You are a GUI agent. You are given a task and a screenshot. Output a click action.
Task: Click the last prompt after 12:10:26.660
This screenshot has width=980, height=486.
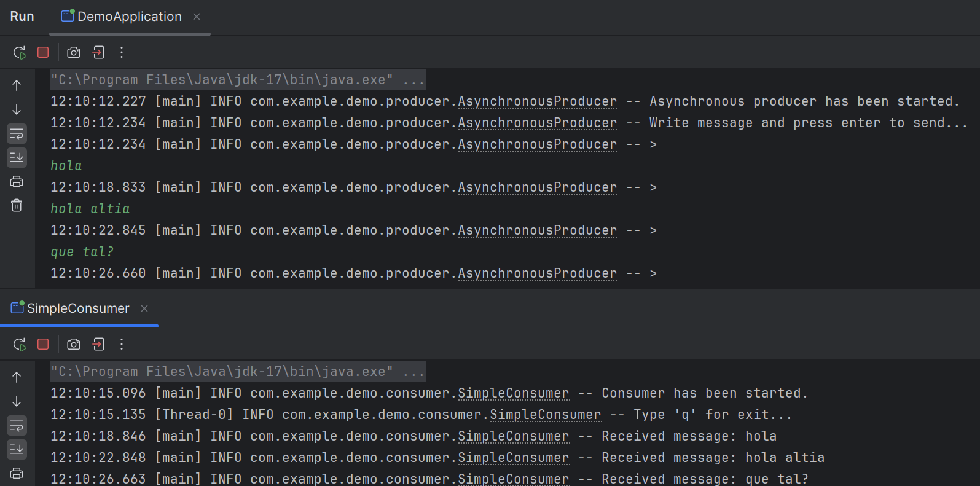tap(653, 273)
